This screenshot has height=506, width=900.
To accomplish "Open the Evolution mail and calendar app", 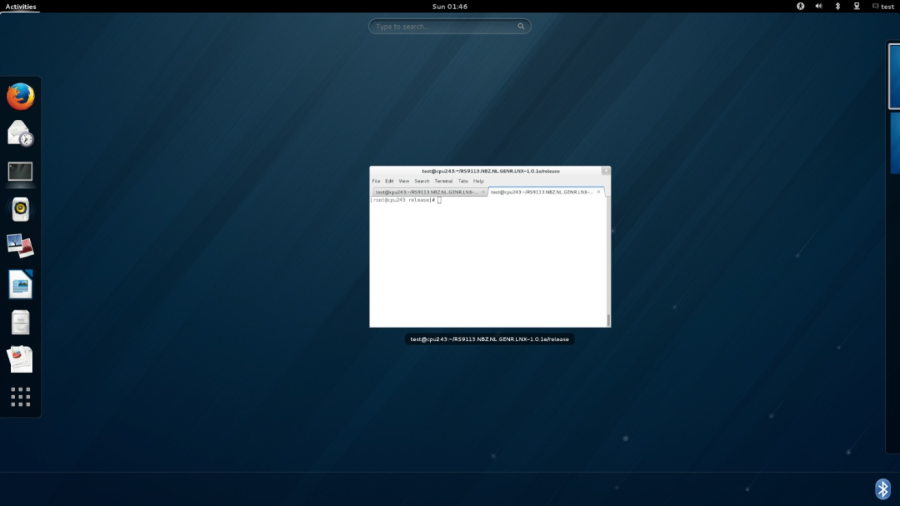I will [21, 133].
